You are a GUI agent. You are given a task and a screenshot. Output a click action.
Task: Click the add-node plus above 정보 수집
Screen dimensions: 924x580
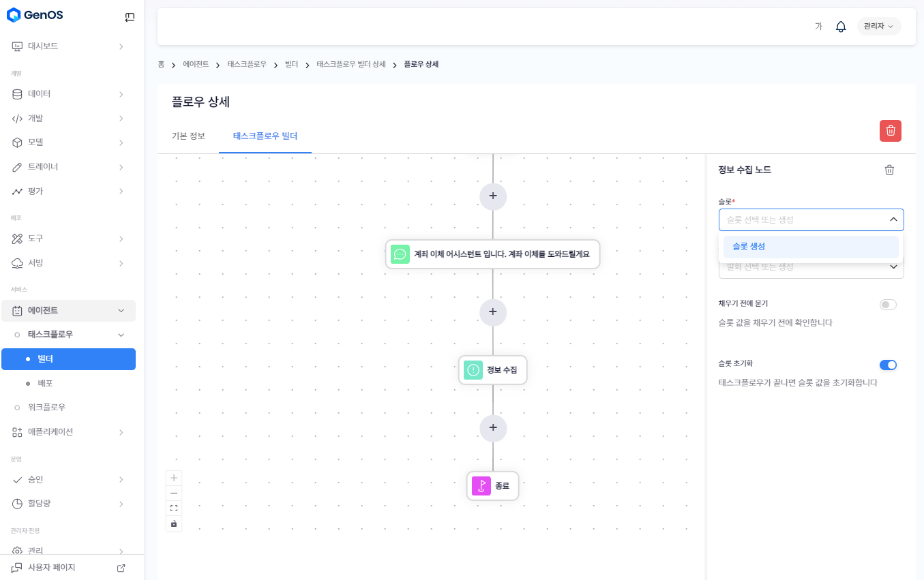(x=493, y=312)
